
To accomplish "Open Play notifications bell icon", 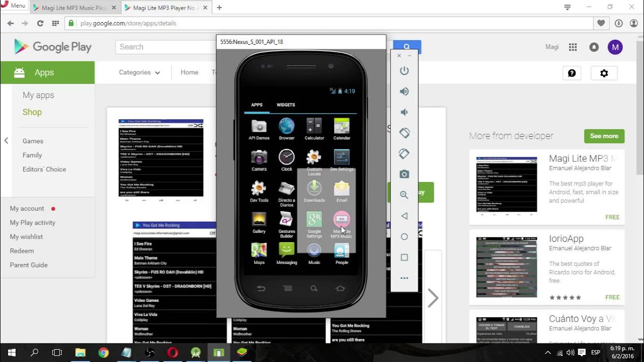I will pos(594,47).
